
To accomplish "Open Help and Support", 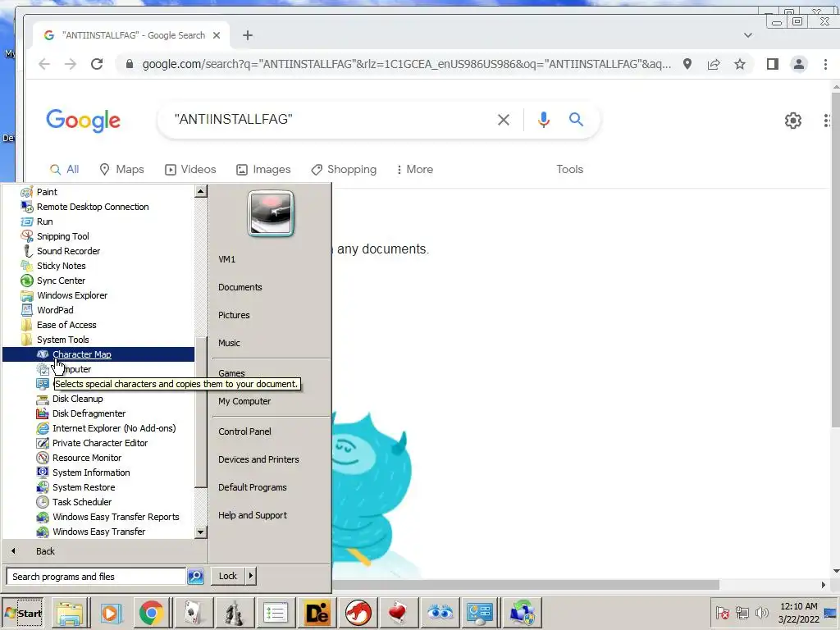I will pos(253,515).
